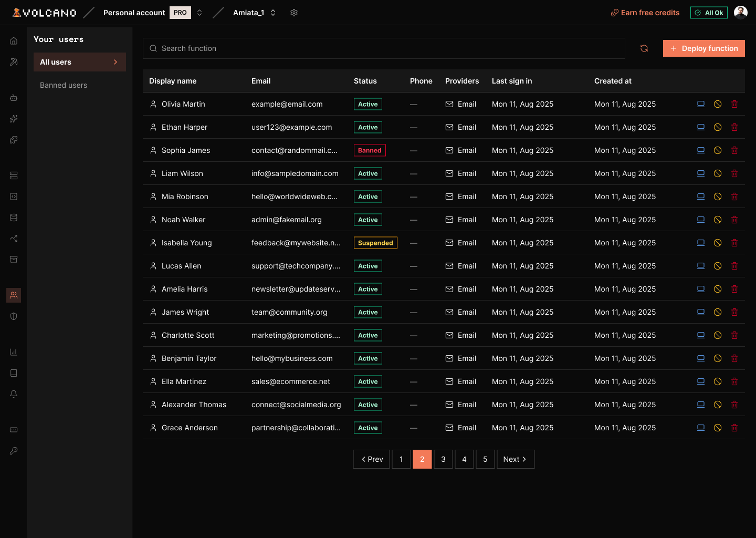Image resolution: width=756 pixels, height=538 pixels.
Task: Open the analytics bar chart icon
Action: coord(14,352)
